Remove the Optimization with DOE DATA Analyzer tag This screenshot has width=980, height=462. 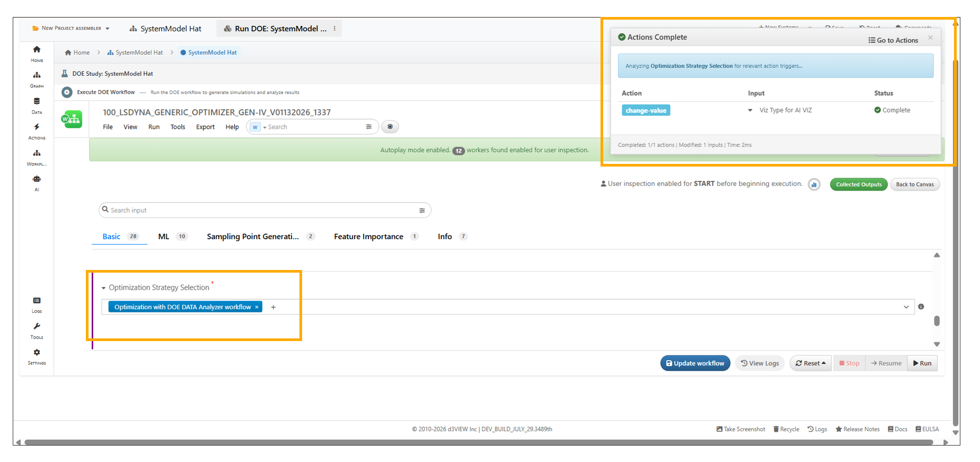pyautogui.click(x=257, y=307)
